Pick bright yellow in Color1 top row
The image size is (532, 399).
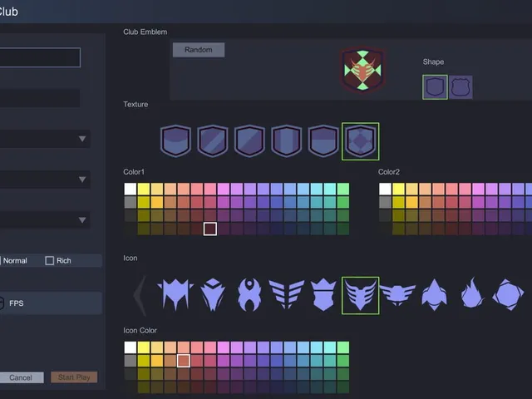coord(144,189)
